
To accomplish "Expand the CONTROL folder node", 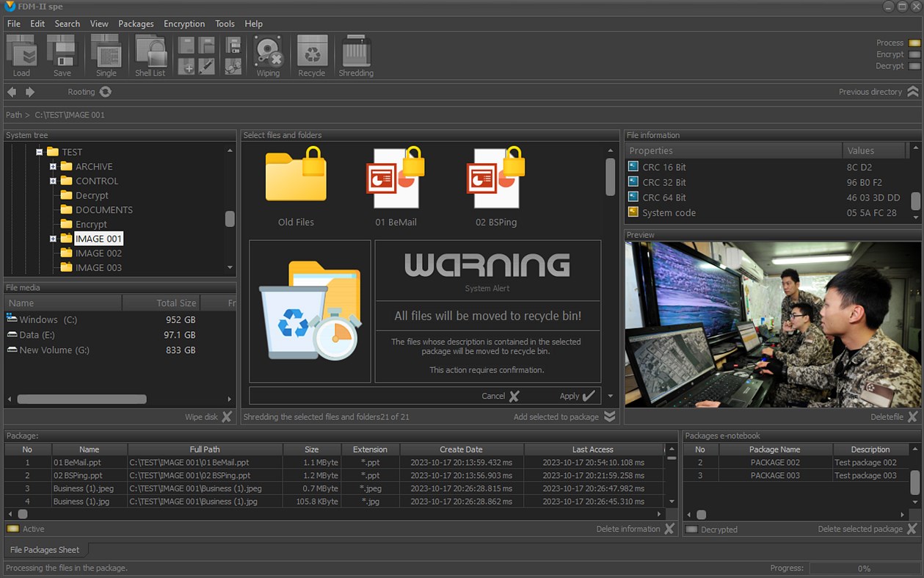I will pos(53,181).
